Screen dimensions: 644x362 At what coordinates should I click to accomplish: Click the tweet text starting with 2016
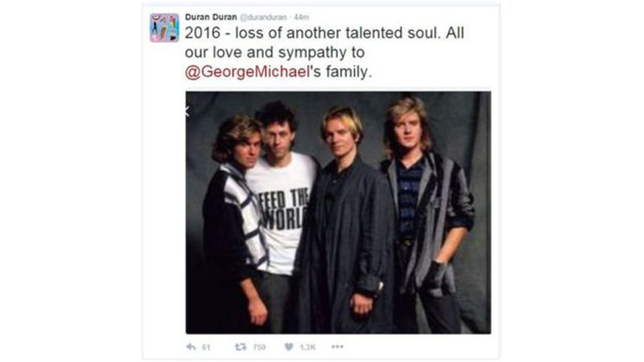coord(325,52)
